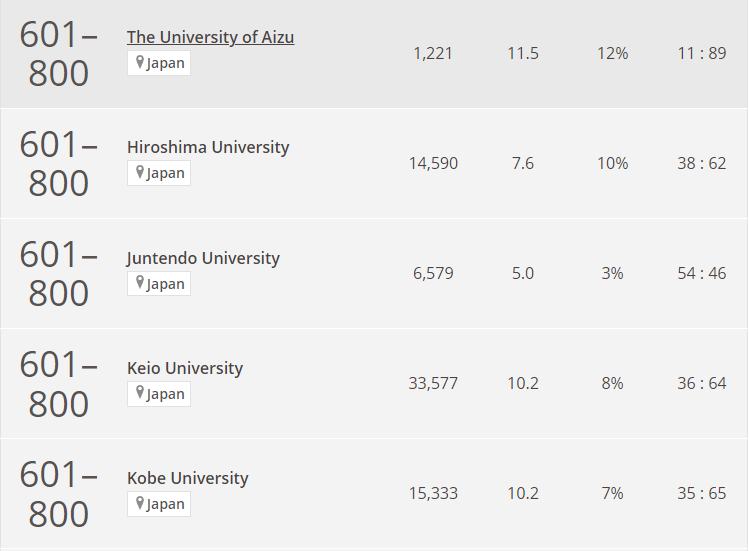
Task: Click the location pin icon under Keio University
Action: (x=140, y=393)
